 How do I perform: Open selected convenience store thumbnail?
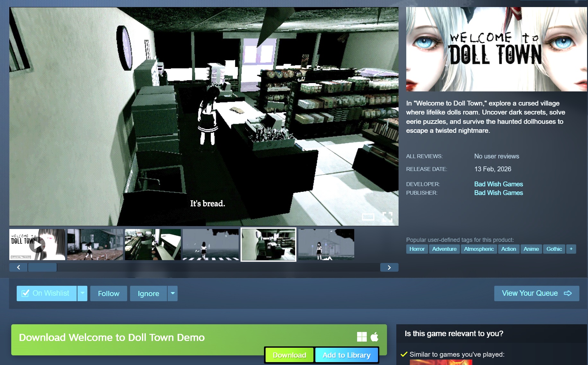tap(268, 244)
